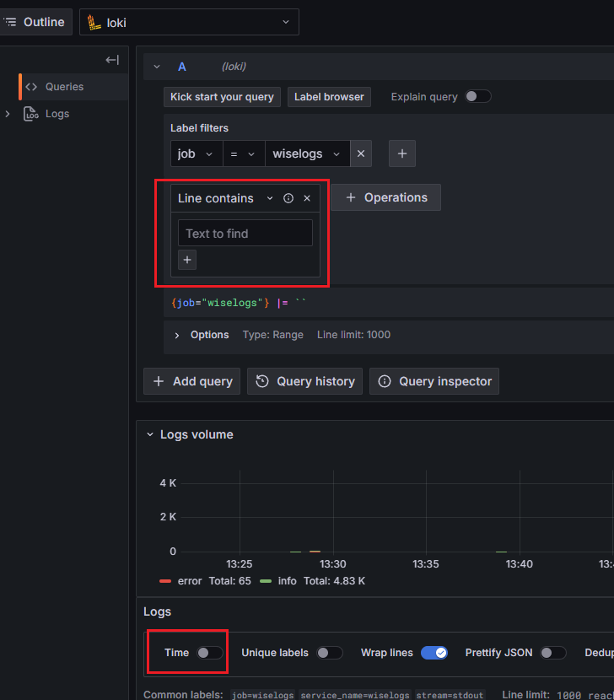
Task: Expand the Options section
Action: [x=177, y=336]
